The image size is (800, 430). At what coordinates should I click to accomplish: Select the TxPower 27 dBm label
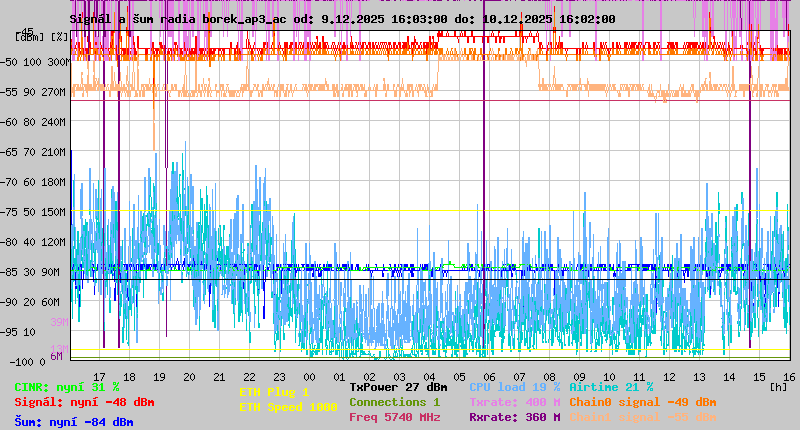(398, 387)
